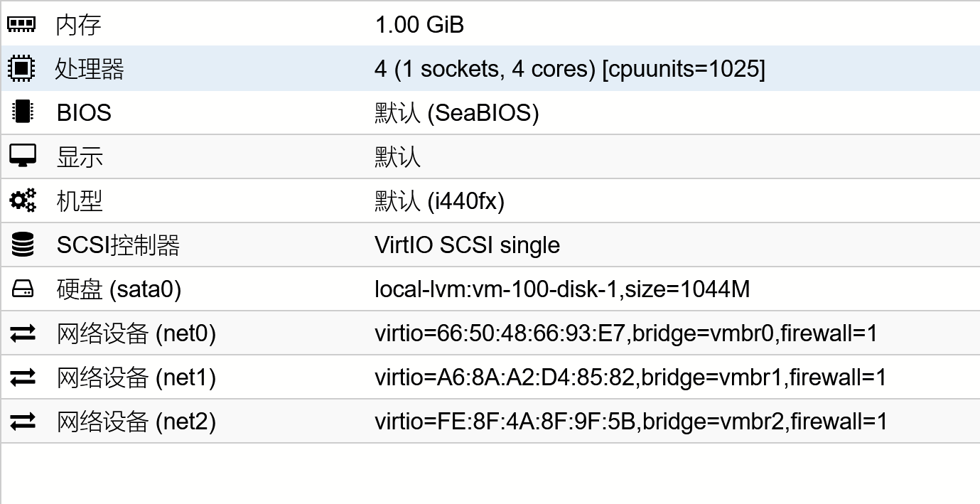Select the 处理器 processor row
Viewport: 980px width, 504px height.
pos(490,68)
